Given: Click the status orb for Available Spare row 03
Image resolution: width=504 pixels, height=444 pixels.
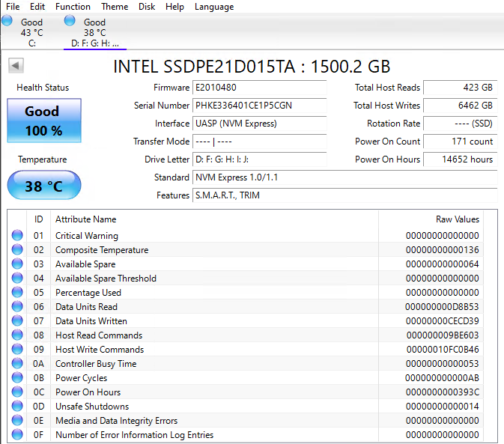Looking at the screenshot, I should click(17, 264).
